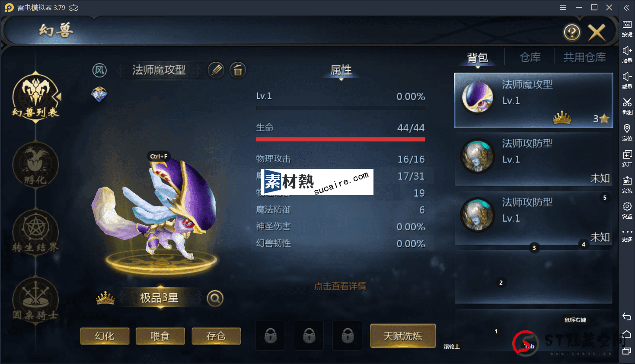Click the third locked skill slot
635x364 pixels.
click(x=348, y=335)
